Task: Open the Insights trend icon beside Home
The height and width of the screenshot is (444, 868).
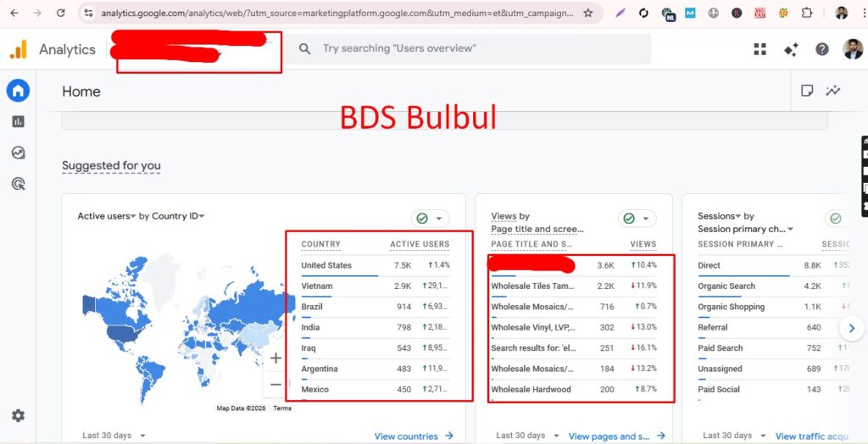Action: tap(832, 91)
